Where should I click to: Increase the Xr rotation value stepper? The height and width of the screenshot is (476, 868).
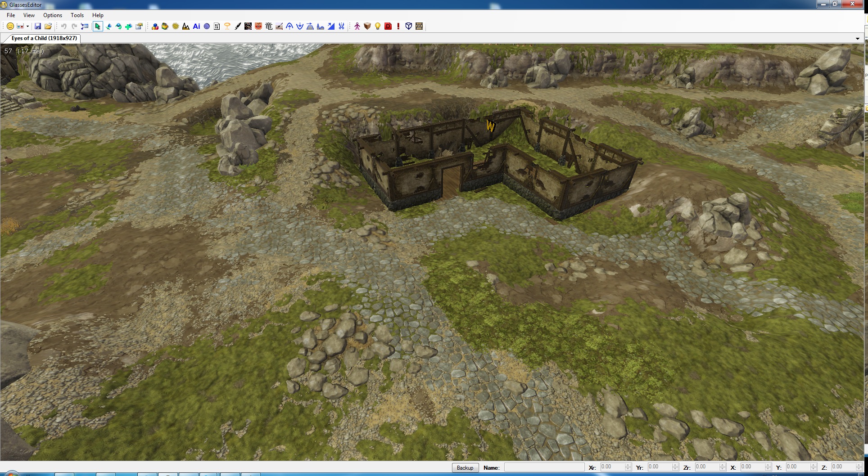pos(628,465)
